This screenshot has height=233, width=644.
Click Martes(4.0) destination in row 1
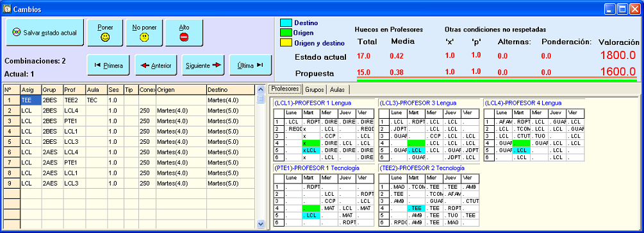click(x=231, y=100)
